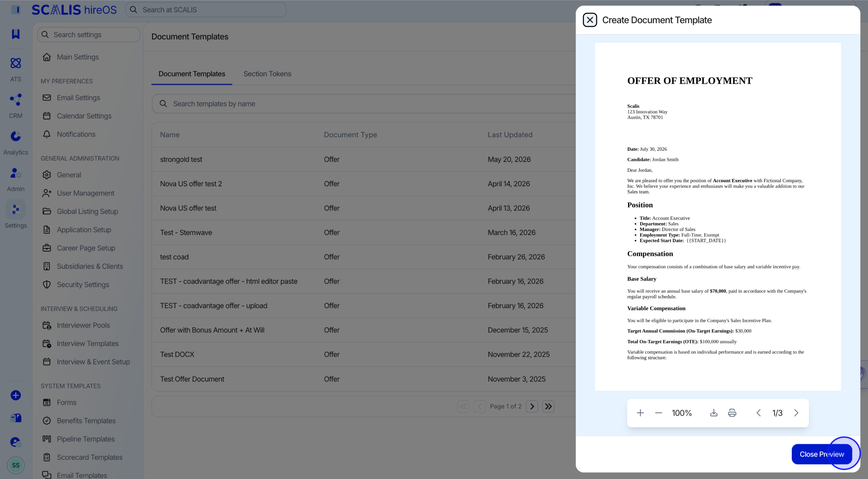Open ATS module in left rail
The image size is (868, 479).
point(16,69)
